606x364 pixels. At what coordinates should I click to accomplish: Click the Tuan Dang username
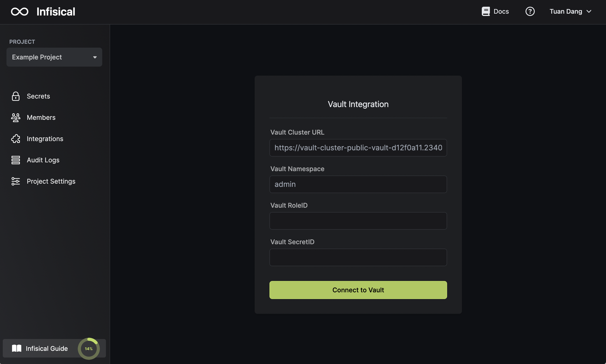566,12
